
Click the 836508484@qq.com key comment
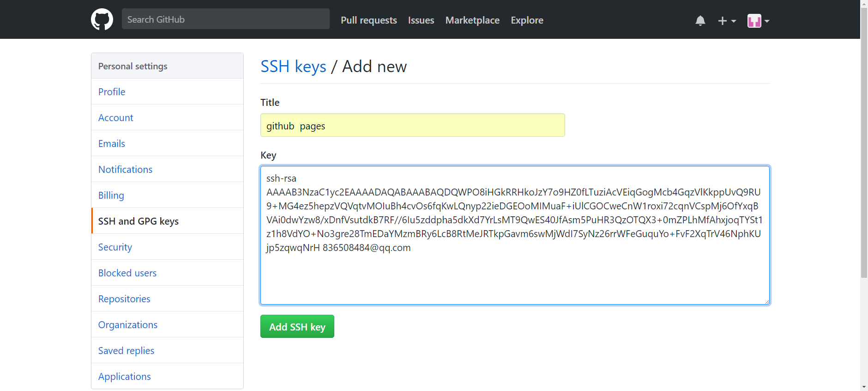pyautogui.click(x=367, y=248)
